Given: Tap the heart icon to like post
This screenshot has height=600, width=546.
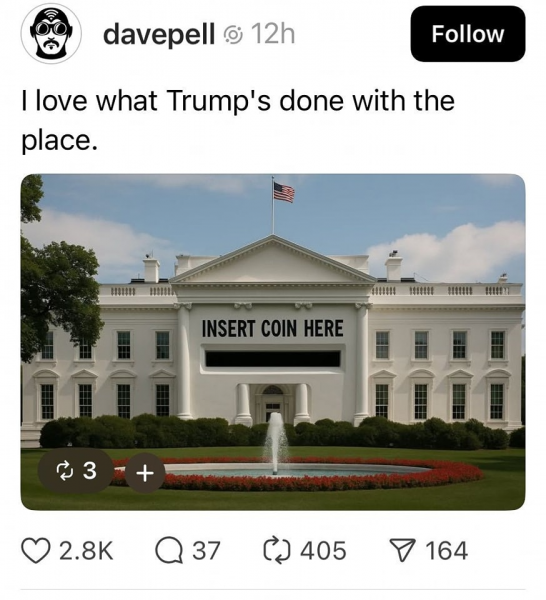Looking at the screenshot, I should [x=36, y=551].
